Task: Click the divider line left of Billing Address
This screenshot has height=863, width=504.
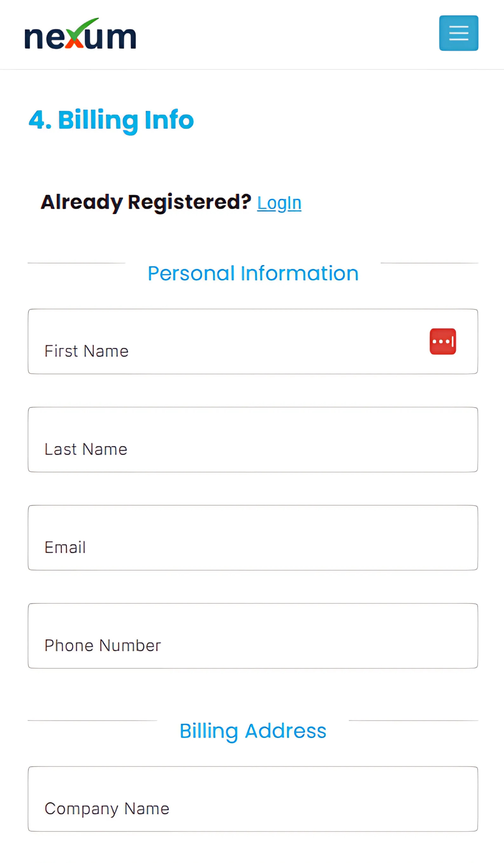Action: 92,720
